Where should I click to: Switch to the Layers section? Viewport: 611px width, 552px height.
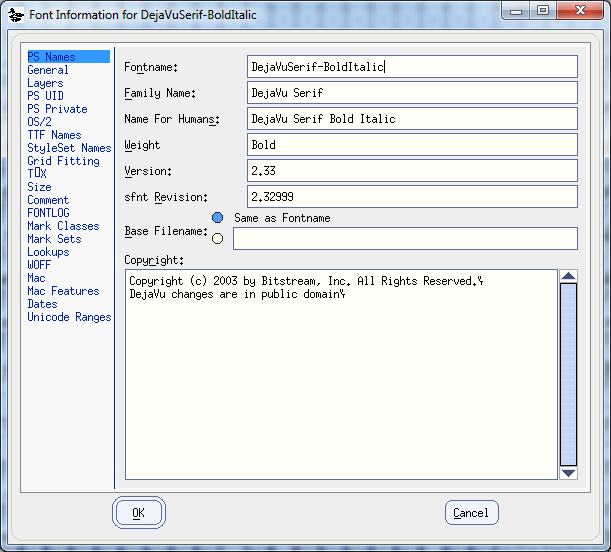[45, 83]
